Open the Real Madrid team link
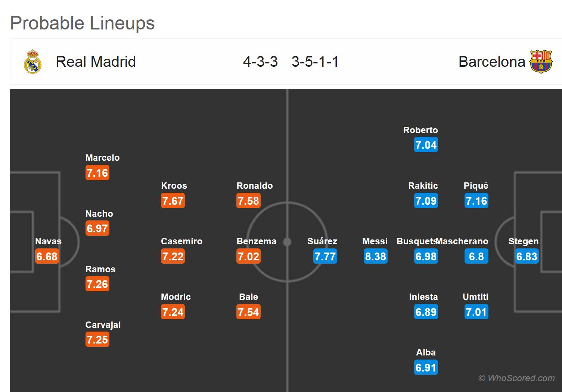Screen dimensions: 562x392 [96, 62]
